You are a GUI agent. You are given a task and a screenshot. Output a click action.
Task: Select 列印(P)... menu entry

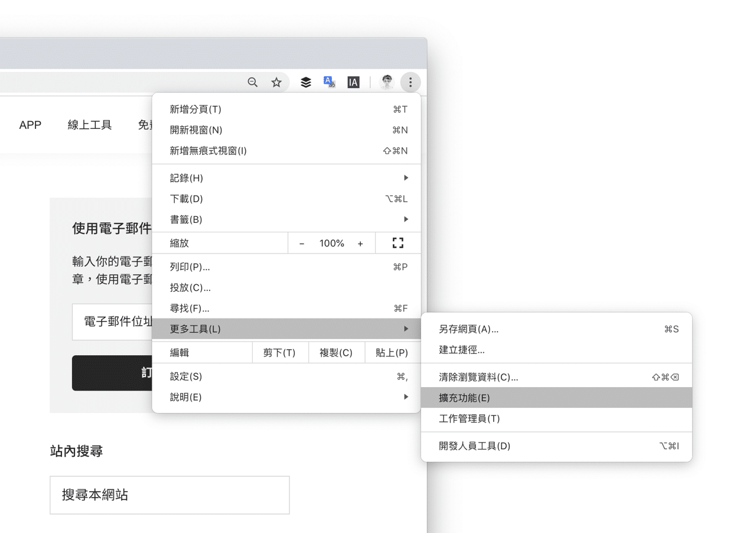coord(286,267)
